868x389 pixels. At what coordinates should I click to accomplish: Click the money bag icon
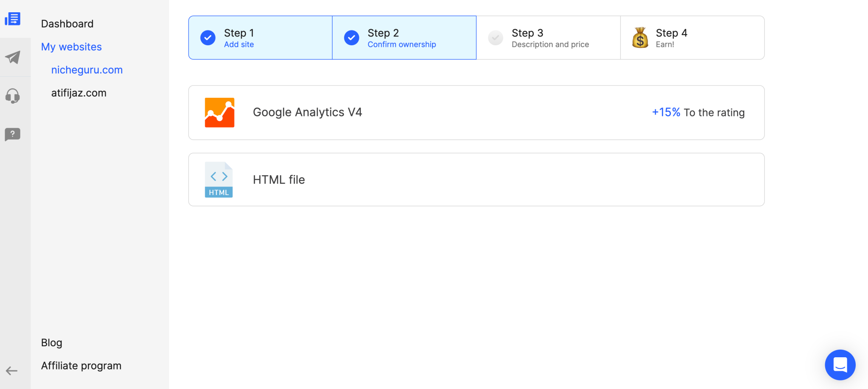[x=640, y=38]
